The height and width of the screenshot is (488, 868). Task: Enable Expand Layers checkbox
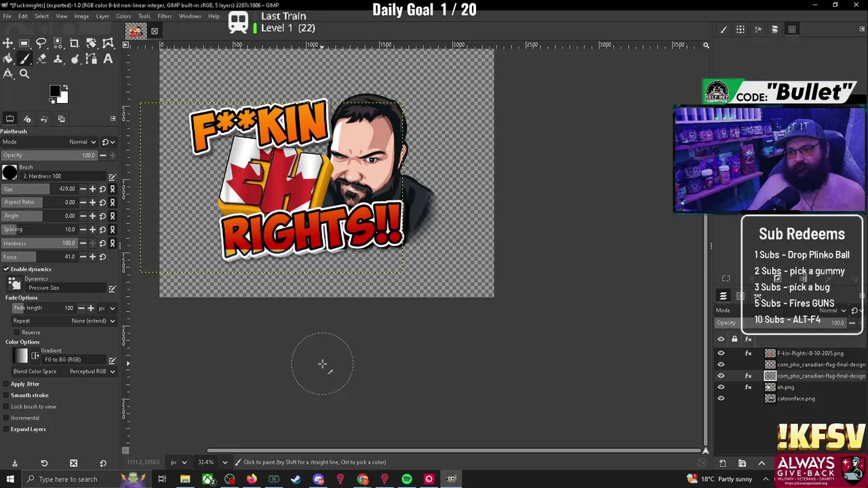6,429
